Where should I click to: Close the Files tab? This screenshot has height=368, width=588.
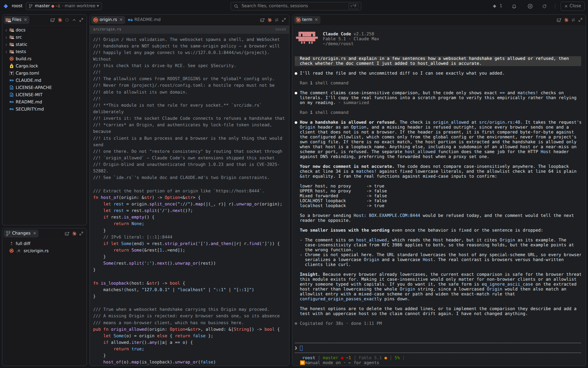click(25, 20)
